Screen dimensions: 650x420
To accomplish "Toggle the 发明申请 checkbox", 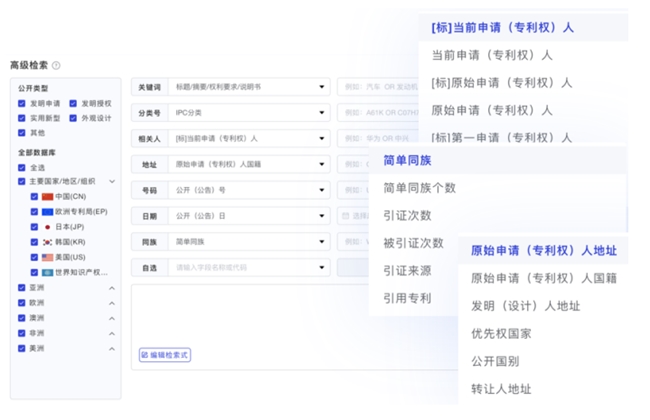I will point(22,103).
